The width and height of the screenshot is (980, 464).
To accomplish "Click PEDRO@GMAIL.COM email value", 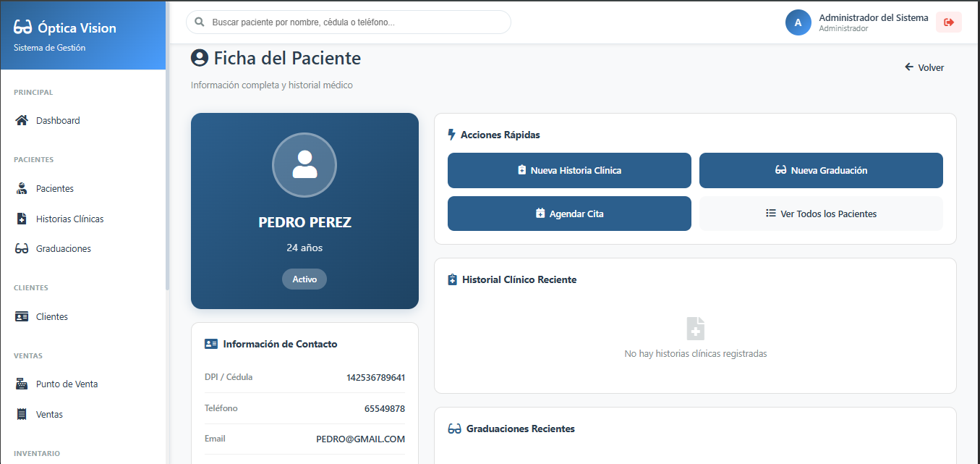I will tap(361, 439).
